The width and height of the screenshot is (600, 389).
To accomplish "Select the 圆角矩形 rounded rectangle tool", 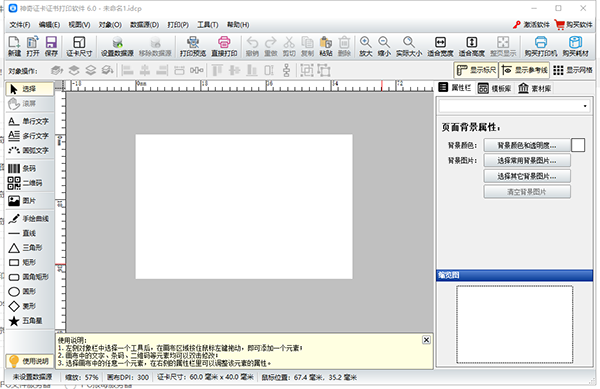I will click(x=30, y=277).
